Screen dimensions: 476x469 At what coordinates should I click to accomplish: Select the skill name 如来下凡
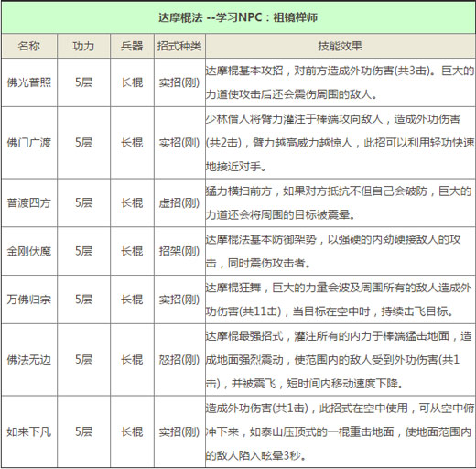(x=29, y=431)
